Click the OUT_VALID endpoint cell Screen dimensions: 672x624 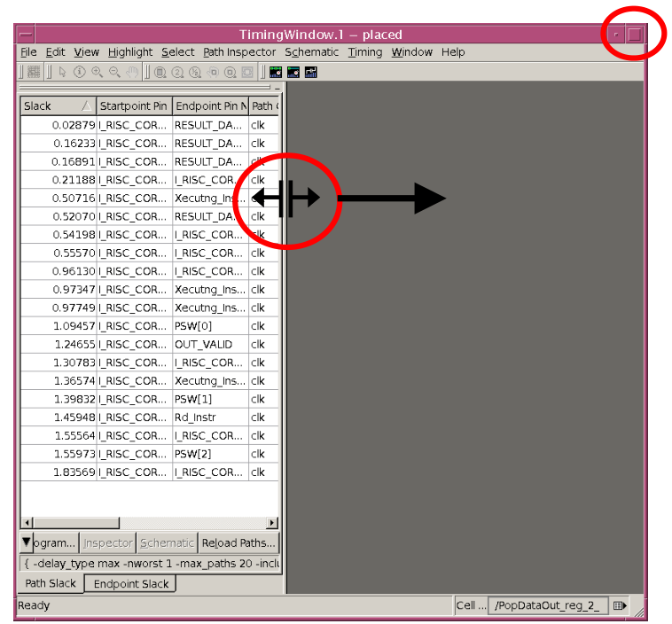tap(210, 344)
